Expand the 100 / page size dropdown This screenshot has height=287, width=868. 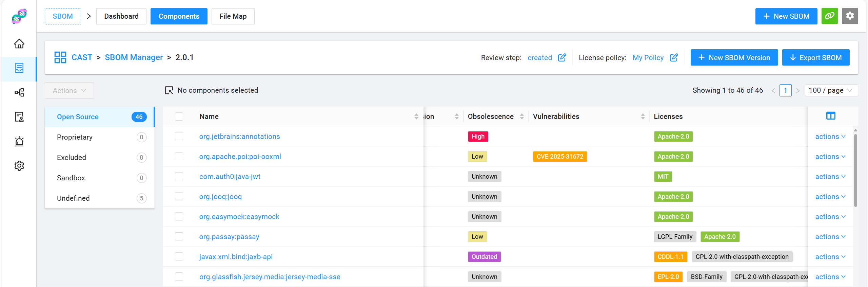click(x=831, y=90)
